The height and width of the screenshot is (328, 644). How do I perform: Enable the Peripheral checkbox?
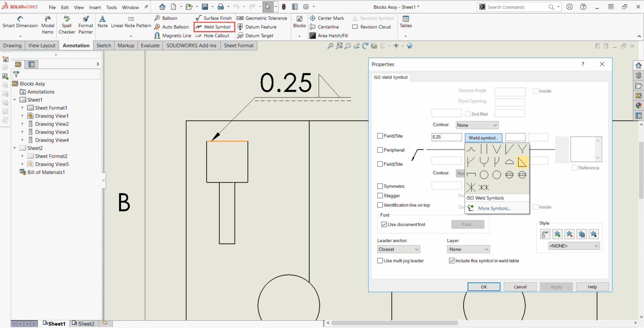click(x=380, y=150)
